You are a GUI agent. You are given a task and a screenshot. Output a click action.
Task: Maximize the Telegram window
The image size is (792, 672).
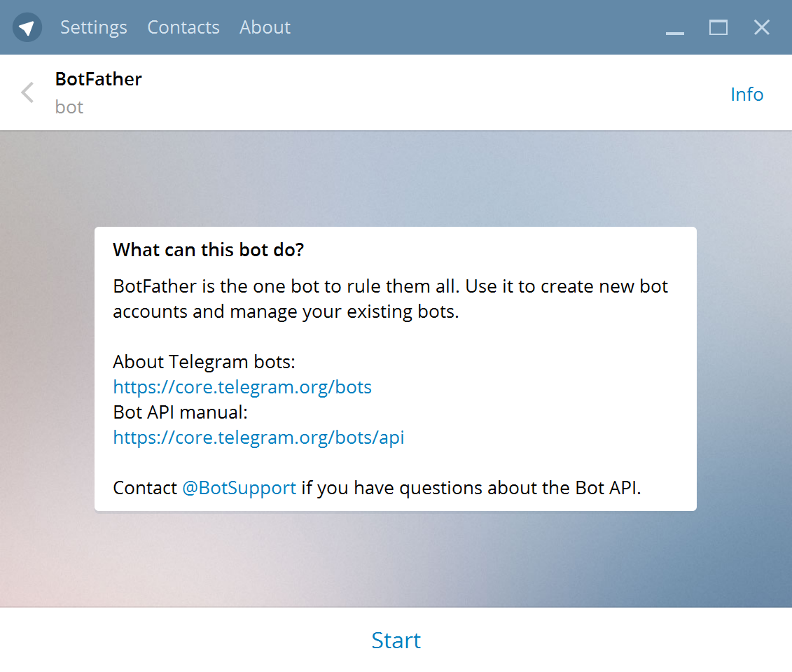(718, 27)
